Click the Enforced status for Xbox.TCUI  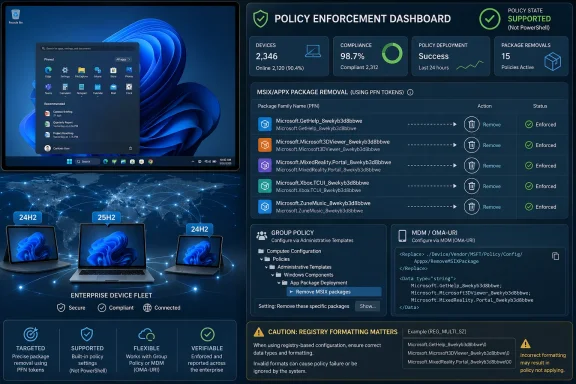[x=540, y=186]
